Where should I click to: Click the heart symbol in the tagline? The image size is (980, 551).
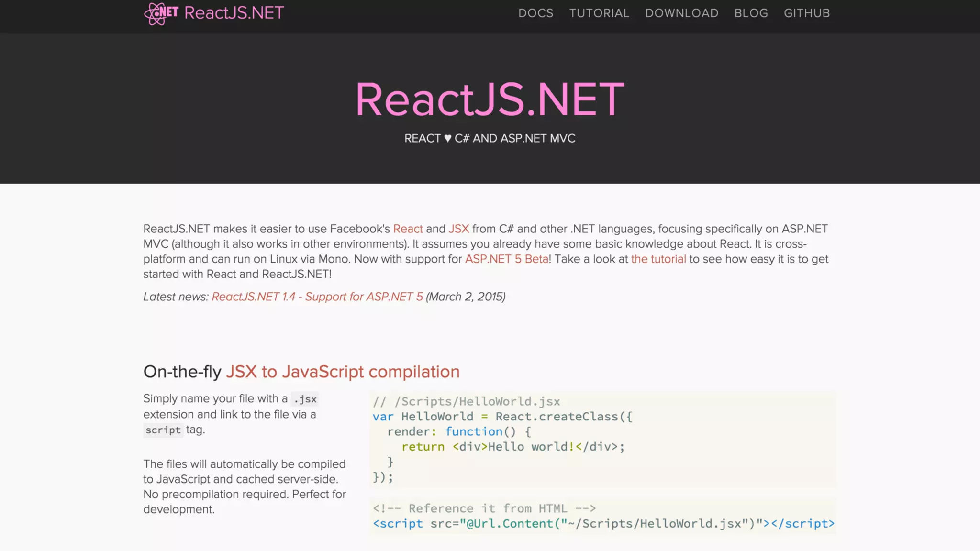coord(447,139)
